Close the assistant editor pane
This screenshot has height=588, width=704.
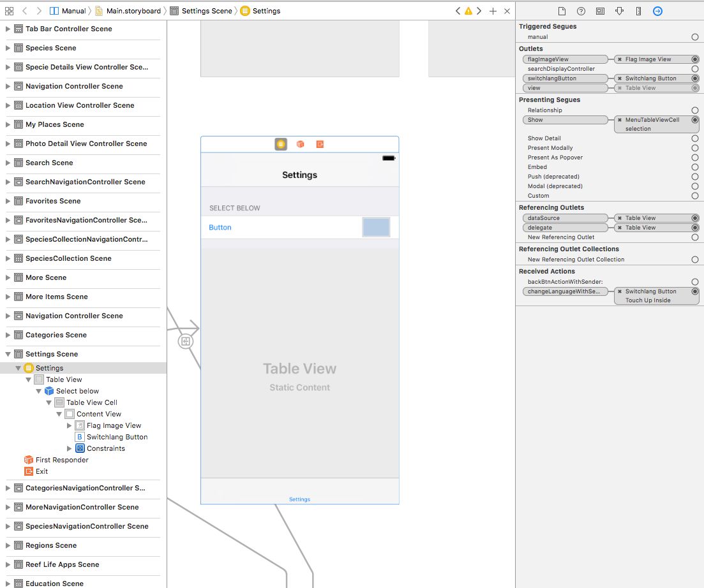[x=507, y=11]
